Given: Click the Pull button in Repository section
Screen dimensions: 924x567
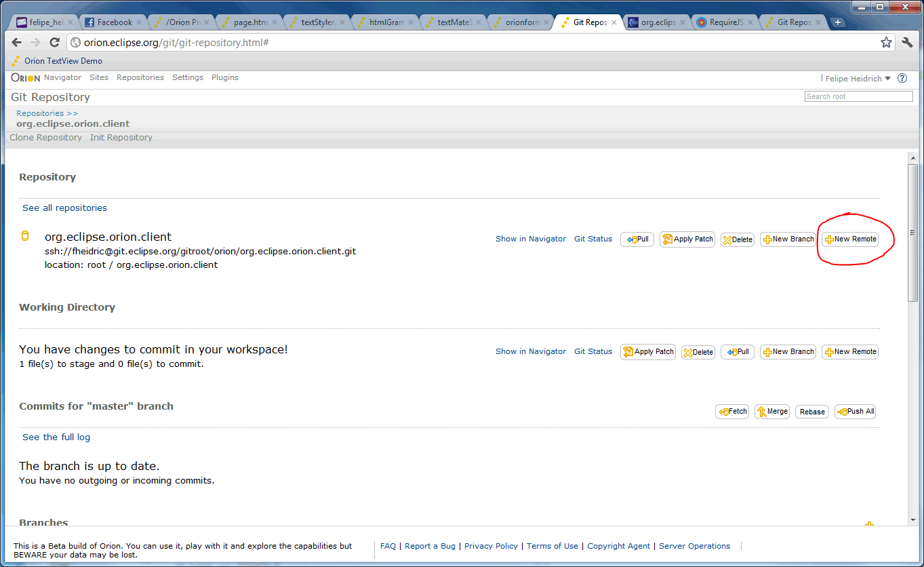Looking at the screenshot, I should tap(637, 239).
